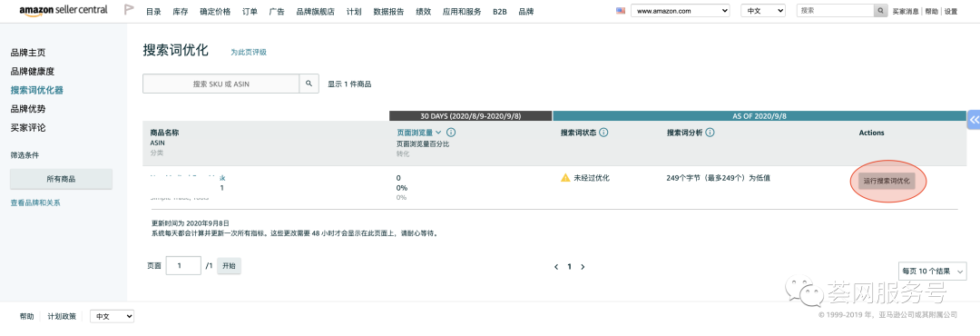Click the Amazon Seller Central logo

tap(64, 11)
